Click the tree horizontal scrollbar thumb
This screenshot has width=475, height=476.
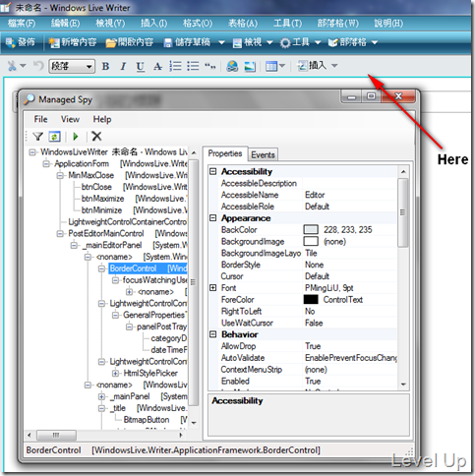click(x=56, y=436)
